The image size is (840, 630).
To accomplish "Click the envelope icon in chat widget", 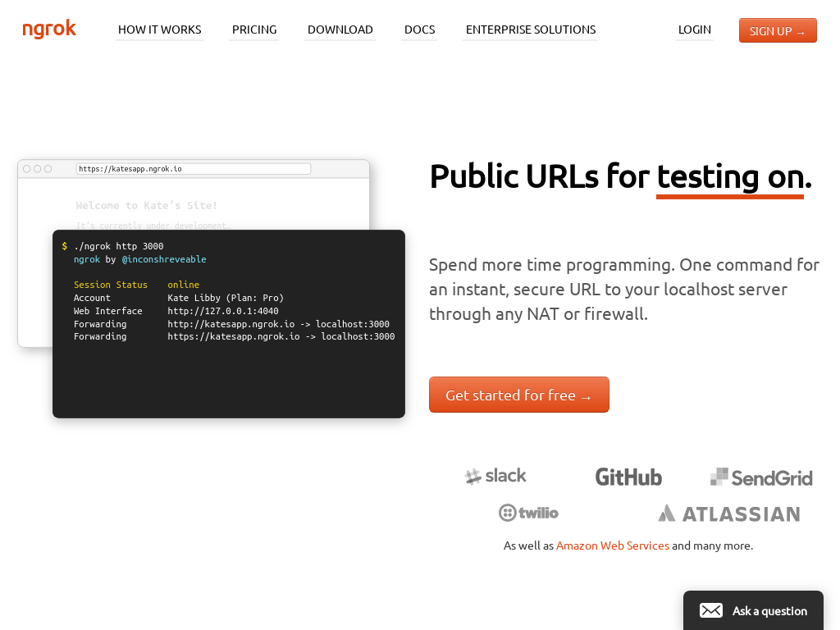I will pos(710,610).
